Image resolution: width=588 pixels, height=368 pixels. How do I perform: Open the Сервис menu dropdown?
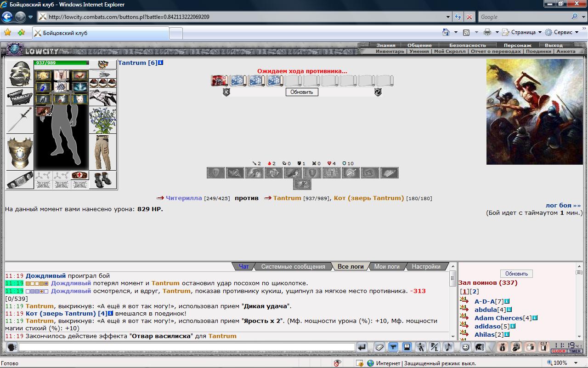[x=561, y=32]
